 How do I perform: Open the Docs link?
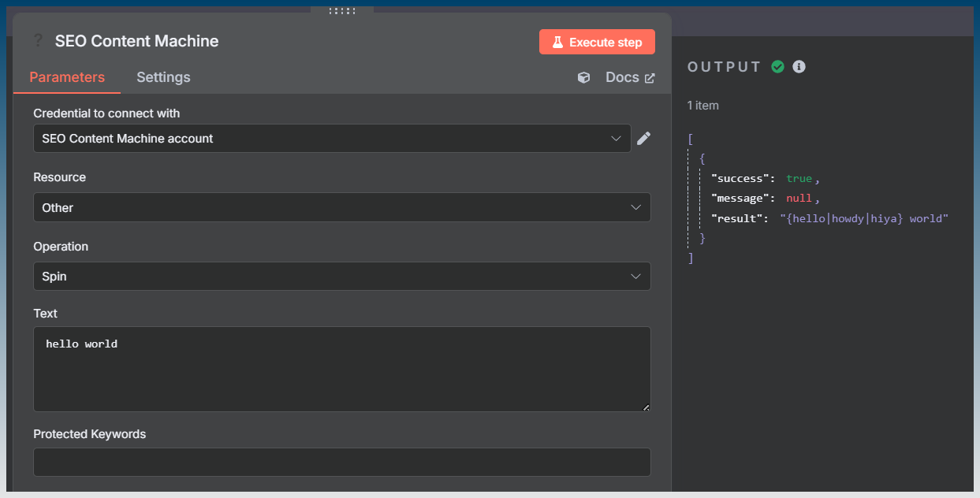pos(630,77)
